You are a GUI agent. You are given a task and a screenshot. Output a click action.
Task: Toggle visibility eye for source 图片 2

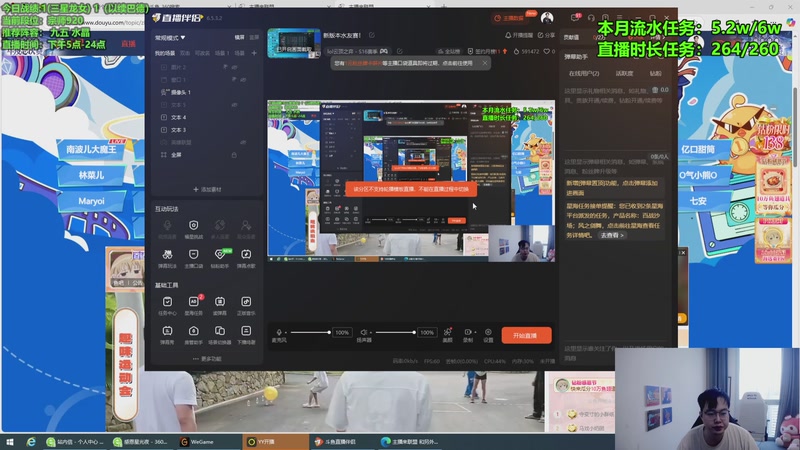[x=235, y=67]
